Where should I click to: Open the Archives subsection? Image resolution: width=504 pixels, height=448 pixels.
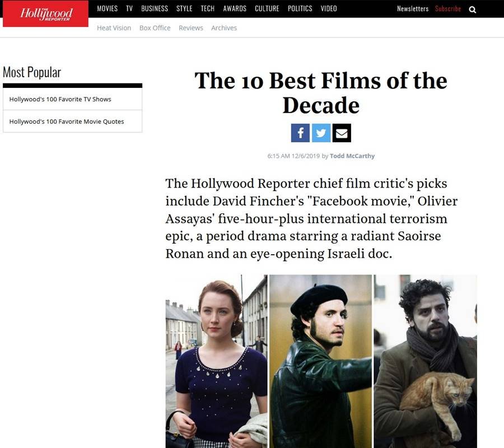223,28
